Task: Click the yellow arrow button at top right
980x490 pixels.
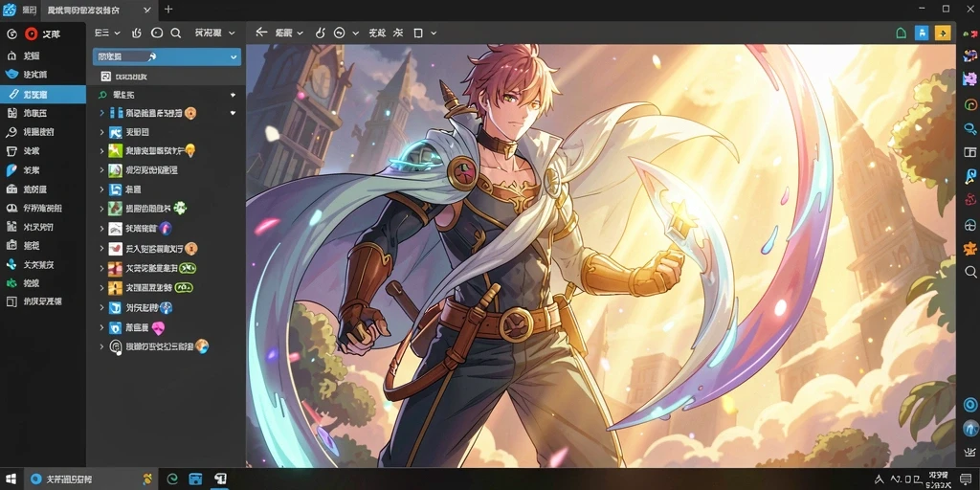Action: (x=942, y=33)
